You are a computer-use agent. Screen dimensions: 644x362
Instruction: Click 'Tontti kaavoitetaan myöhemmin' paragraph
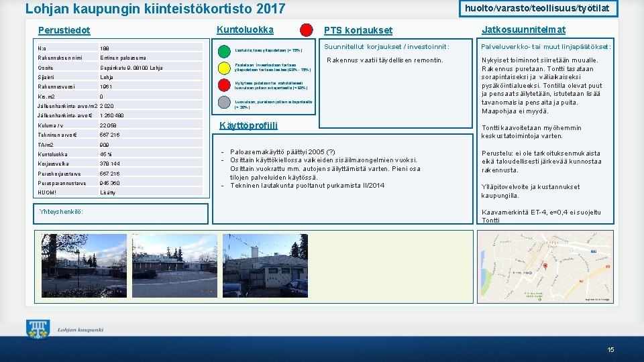point(531,132)
